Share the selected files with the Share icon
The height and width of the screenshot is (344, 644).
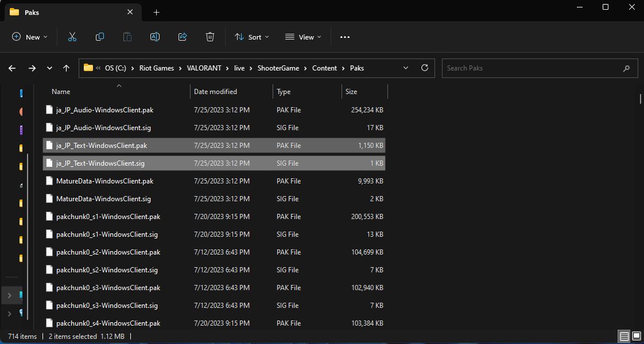pos(183,37)
